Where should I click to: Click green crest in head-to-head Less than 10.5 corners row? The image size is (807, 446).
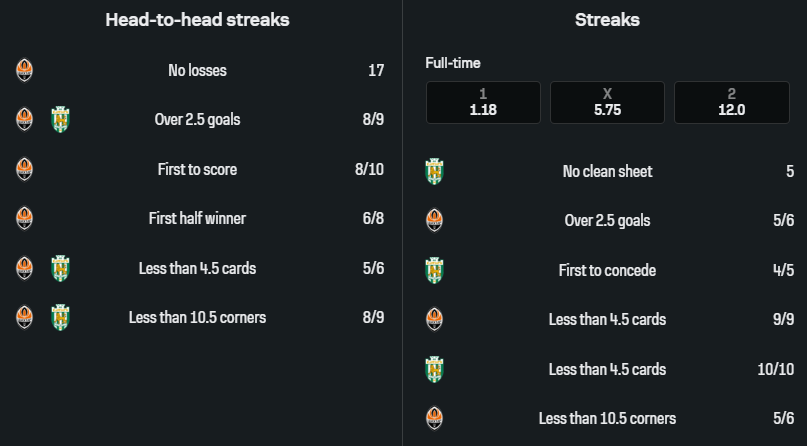[60, 317]
